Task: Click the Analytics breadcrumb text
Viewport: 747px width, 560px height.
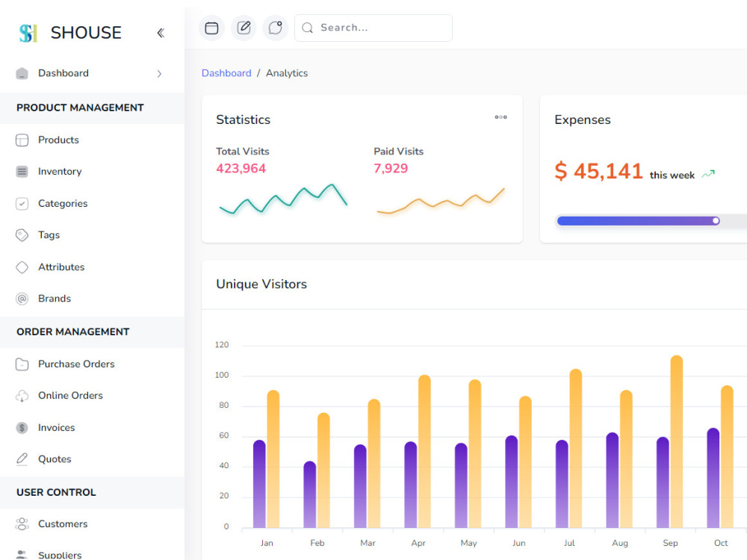Action: 287,73
